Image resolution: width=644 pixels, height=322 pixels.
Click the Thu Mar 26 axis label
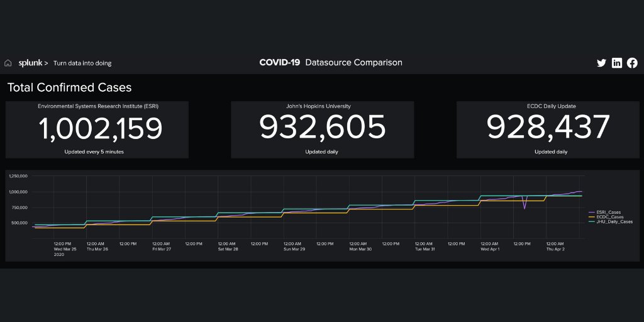(97, 249)
